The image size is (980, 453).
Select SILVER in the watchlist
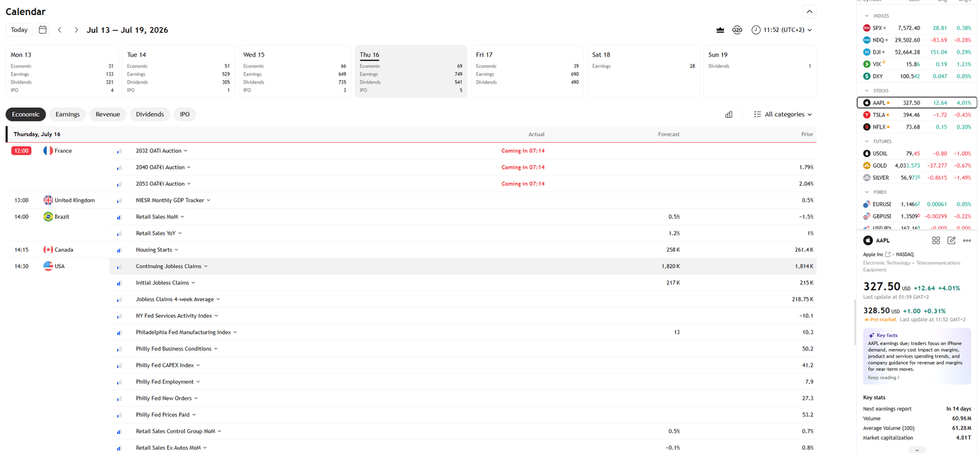pyautogui.click(x=917, y=178)
